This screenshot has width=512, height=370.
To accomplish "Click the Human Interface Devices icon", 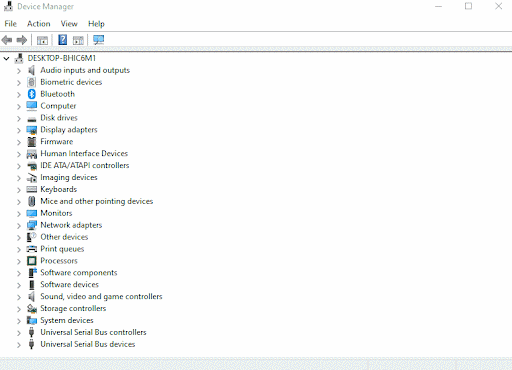I will click(x=32, y=154).
